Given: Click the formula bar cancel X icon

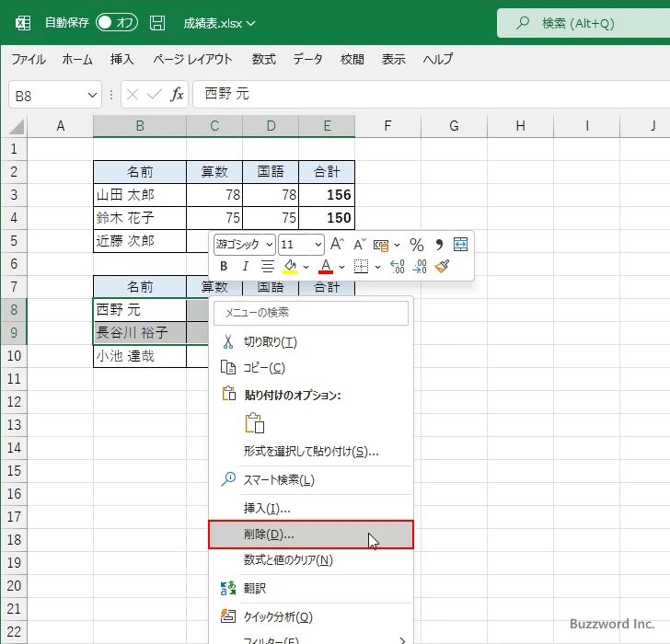Looking at the screenshot, I should click(x=133, y=95).
